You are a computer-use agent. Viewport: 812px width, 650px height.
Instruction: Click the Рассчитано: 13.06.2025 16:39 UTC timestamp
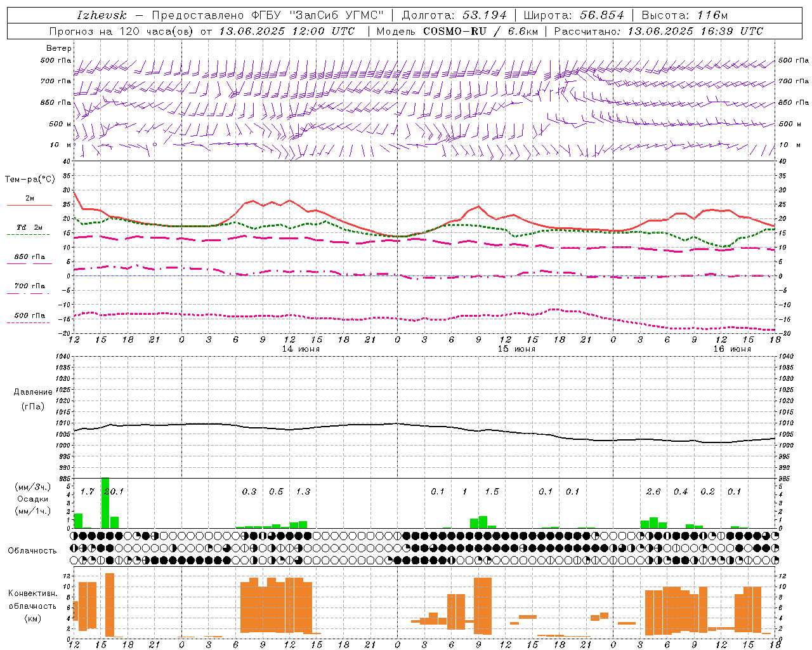pyautogui.click(x=658, y=31)
